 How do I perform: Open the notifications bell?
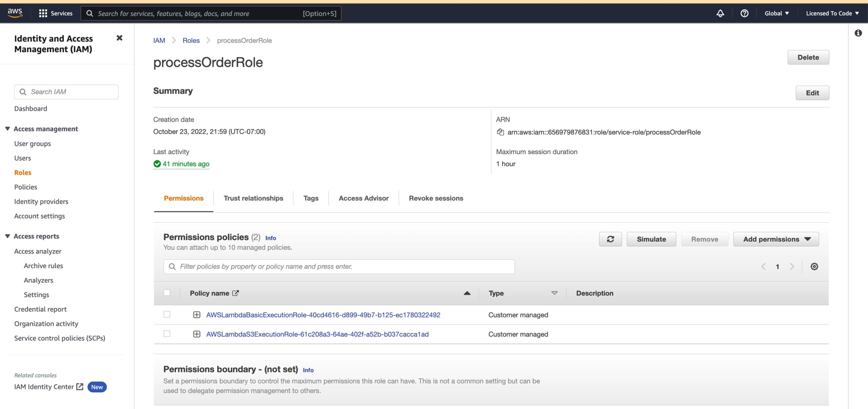720,13
